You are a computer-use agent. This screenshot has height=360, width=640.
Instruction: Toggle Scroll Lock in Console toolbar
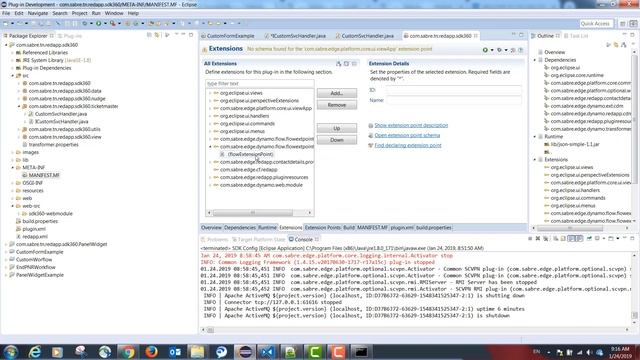click(563, 239)
